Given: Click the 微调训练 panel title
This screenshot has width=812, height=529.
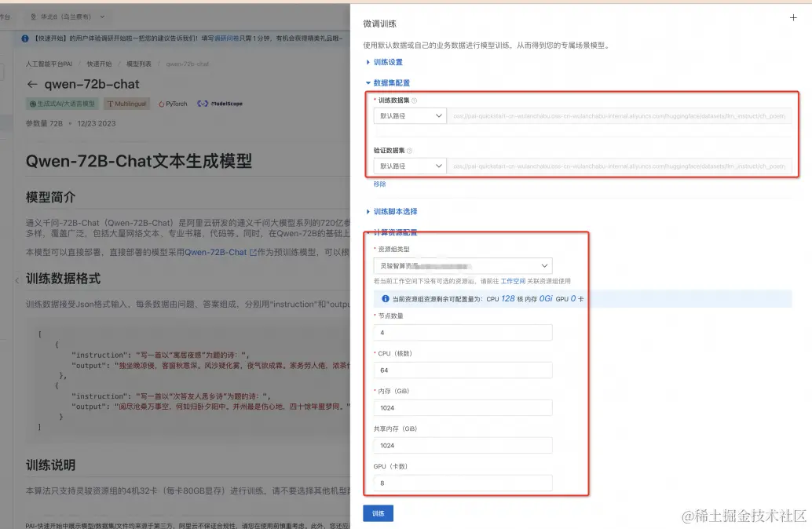Looking at the screenshot, I should click(379, 24).
